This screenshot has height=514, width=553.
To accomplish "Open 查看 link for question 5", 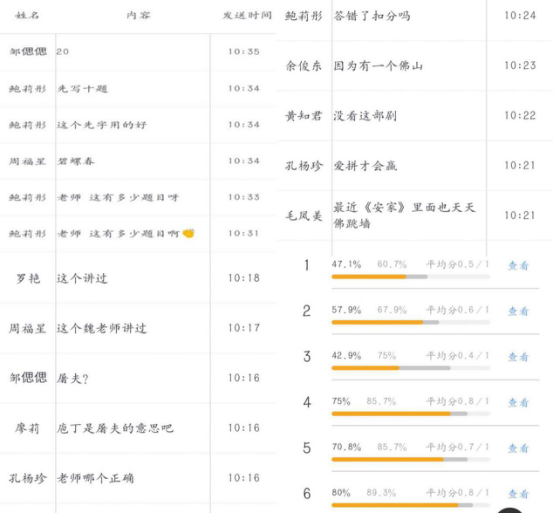I will (518, 448).
